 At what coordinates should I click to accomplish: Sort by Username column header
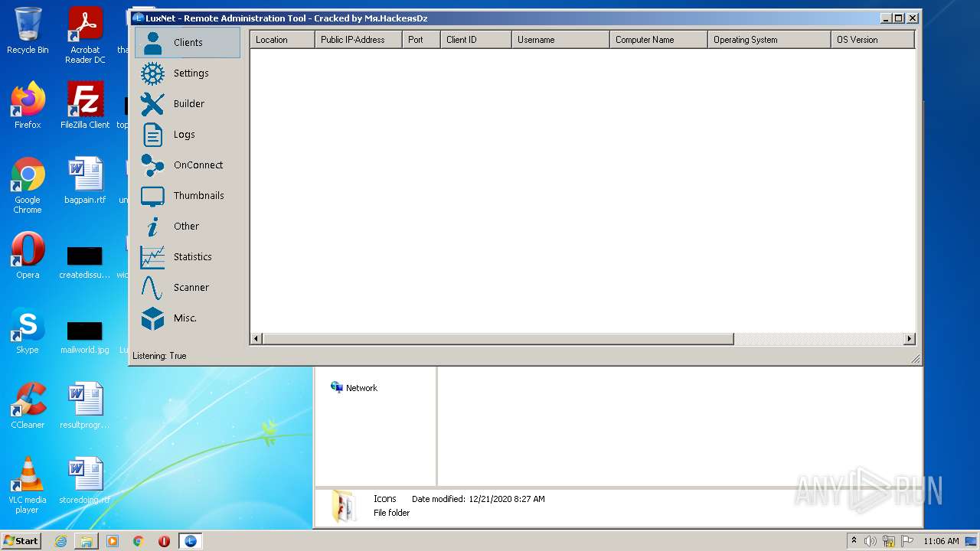click(560, 40)
